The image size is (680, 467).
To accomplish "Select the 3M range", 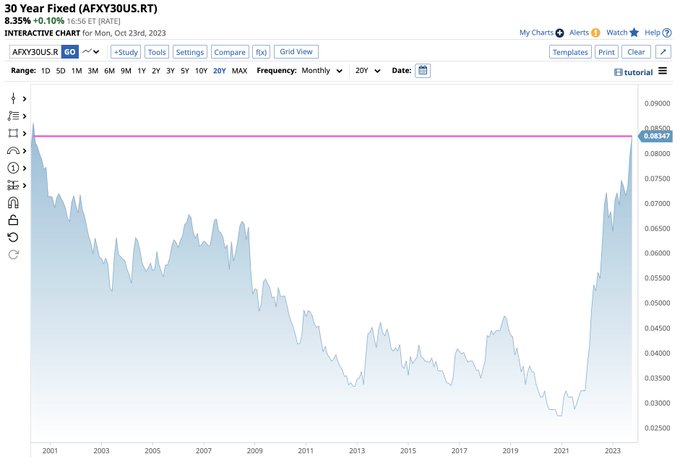I will (x=93, y=71).
